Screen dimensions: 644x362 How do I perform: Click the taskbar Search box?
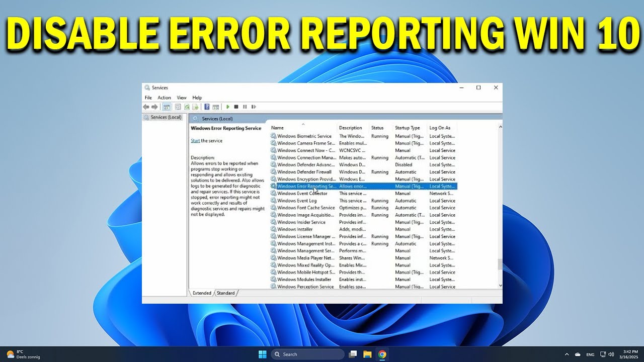coord(307,354)
